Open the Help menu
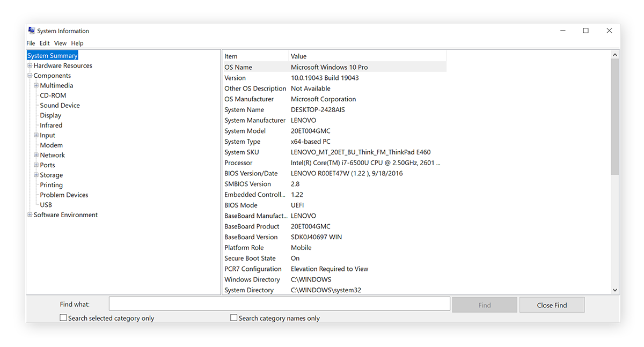This screenshot has width=644, height=347. tap(77, 43)
